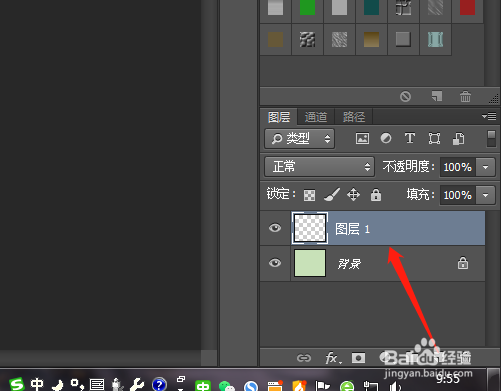
Task: Open the layers panel flyout menu
Action: [x=489, y=116]
